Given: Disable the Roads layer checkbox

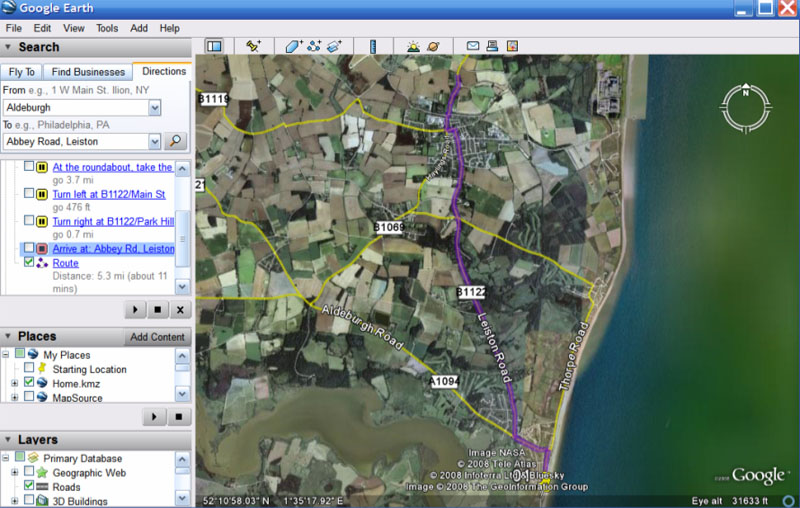Looking at the screenshot, I should tap(29, 485).
